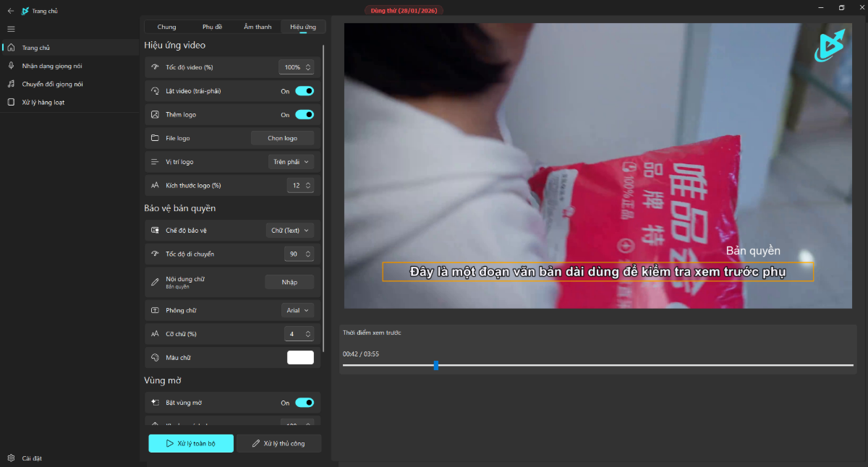The width and height of the screenshot is (868, 467).
Task: Click the pencil icon next to Nội dung chữ
Action: 155,281
